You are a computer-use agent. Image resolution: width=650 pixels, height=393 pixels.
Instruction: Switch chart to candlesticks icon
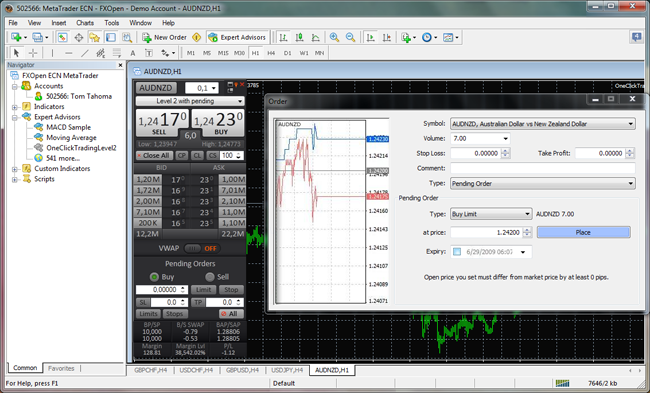click(299, 37)
